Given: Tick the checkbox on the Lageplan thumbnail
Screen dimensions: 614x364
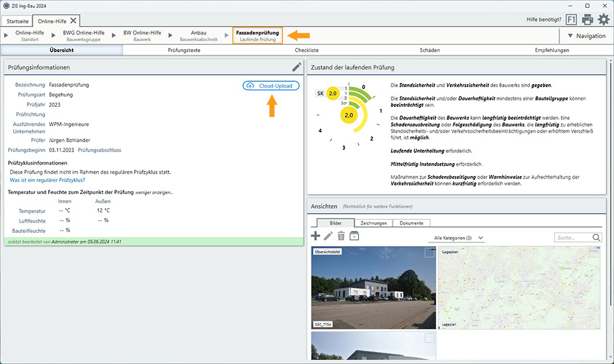Looking at the screenshot, I should coord(593,253).
